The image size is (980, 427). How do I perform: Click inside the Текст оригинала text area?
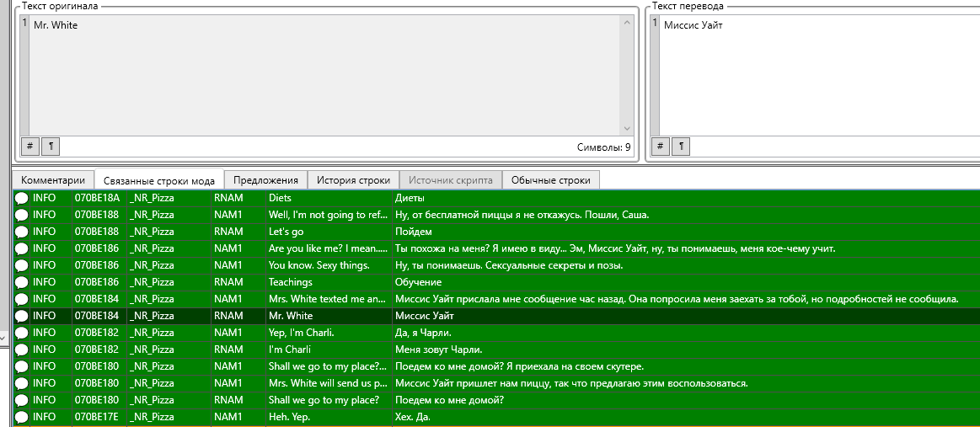[325, 75]
